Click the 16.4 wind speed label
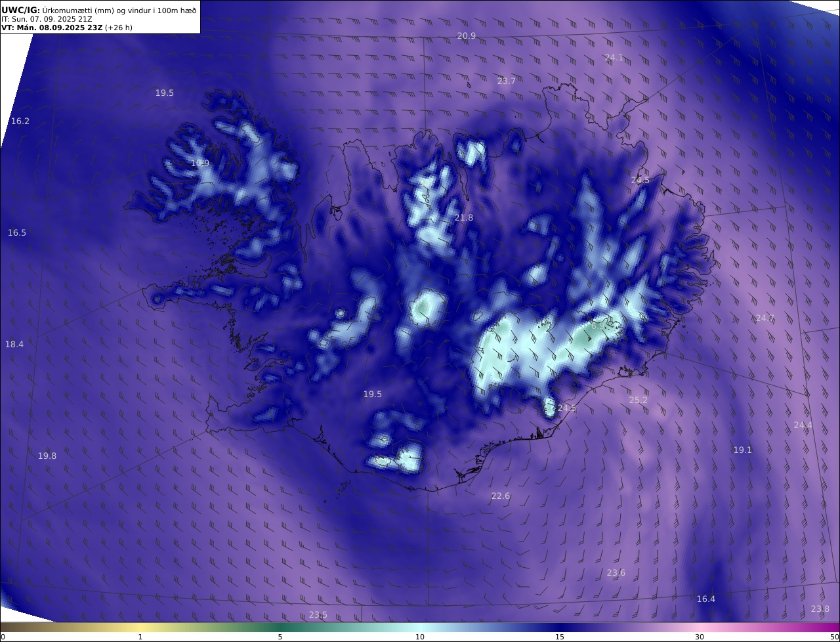Image resolution: width=840 pixels, height=642 pixels. (x=706, y=599)
